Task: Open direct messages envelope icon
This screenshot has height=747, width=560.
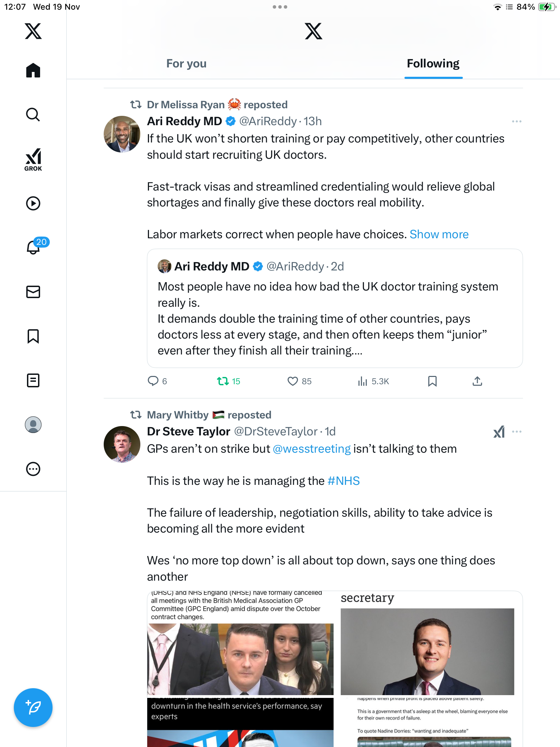Action: 33,292
